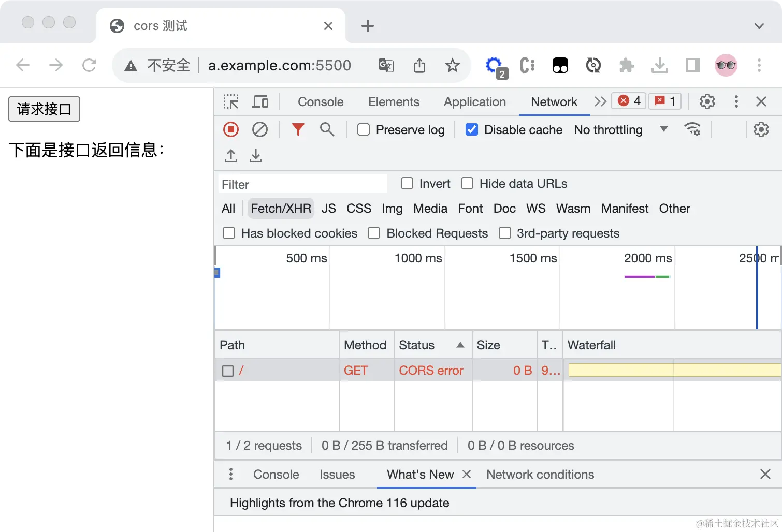This screenshot has height=532, width=782.
Task: Open network search magnifier
Action: point(327,129)
